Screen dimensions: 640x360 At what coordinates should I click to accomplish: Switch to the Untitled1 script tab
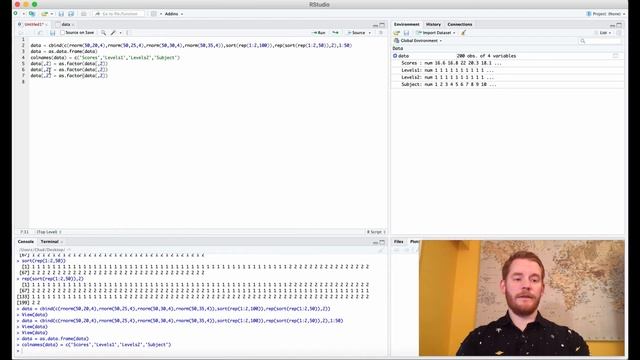(32, 24)
